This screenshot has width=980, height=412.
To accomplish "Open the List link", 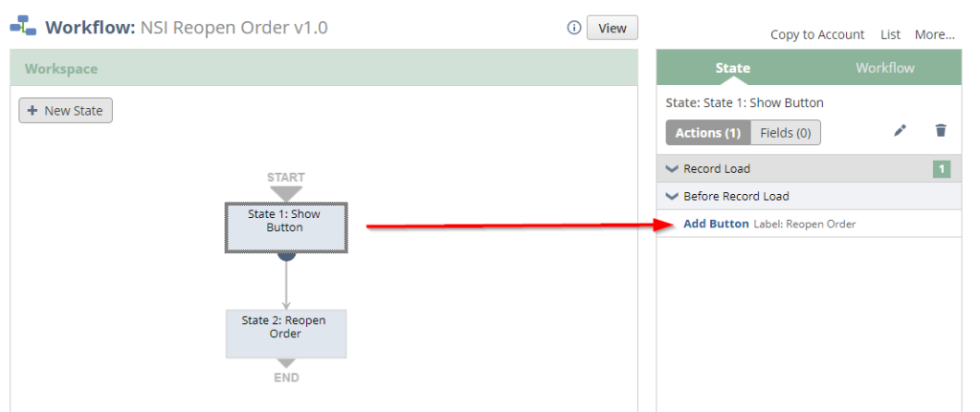I will pyautogui.click(x=890, y=35).
